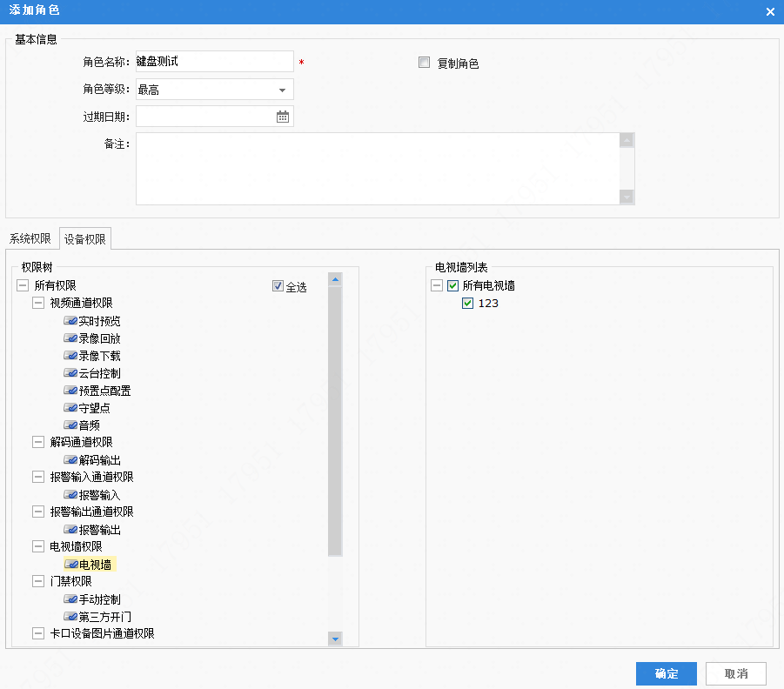Click the 备注 scroll-up arrow
Image resolution: width=784 pixels, height=689 pixels.
click(627, 140)
